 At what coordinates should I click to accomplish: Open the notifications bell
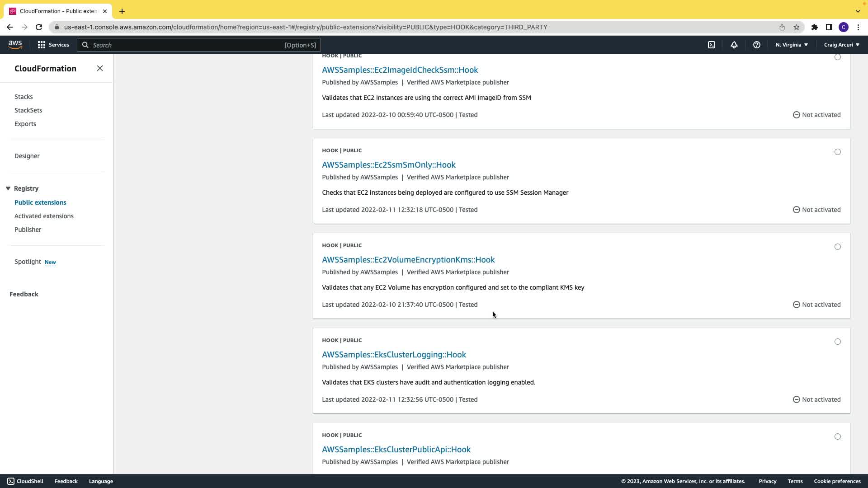(x=734, y=45)
